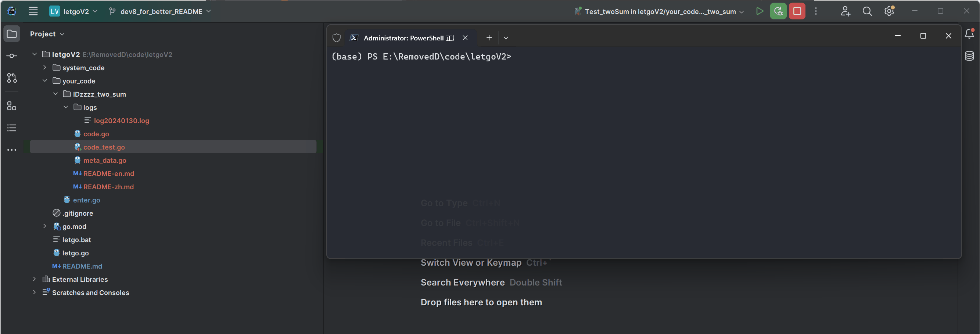Select the log20240130.log file
Screen dimensions: 980x334
point(121,121)
